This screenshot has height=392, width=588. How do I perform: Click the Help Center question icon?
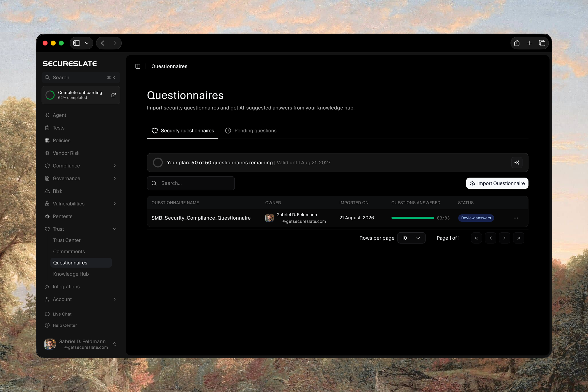47,325
